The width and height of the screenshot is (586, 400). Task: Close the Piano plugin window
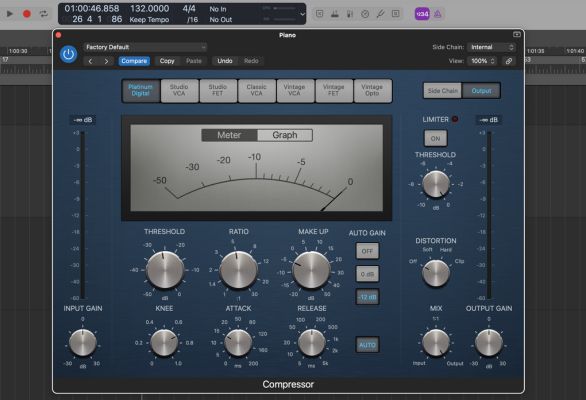click(58, 35)
